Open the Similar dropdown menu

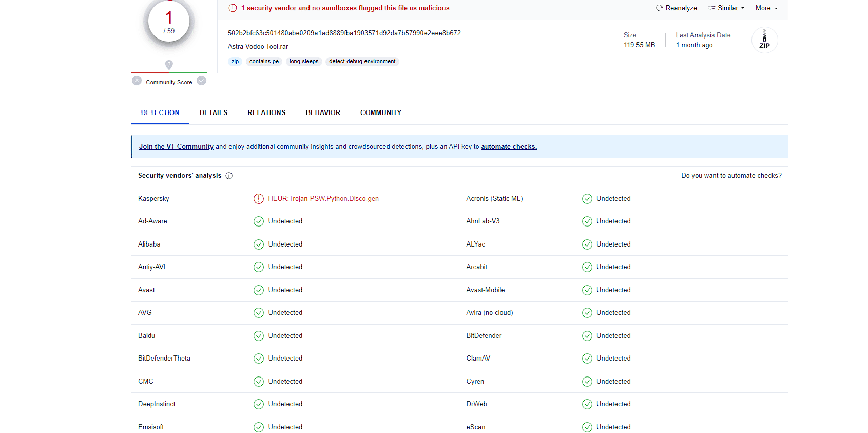click(726, 8)
